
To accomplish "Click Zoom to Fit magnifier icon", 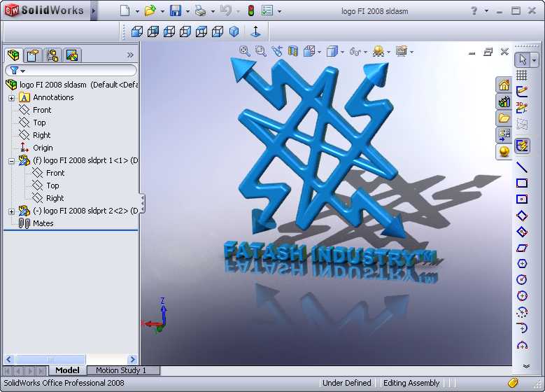I will [245, 52].
